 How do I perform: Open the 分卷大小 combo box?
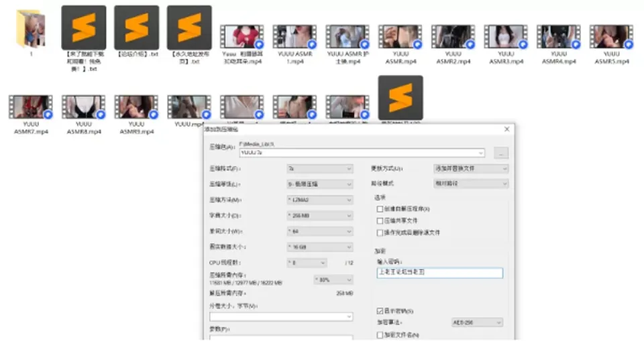281,317
